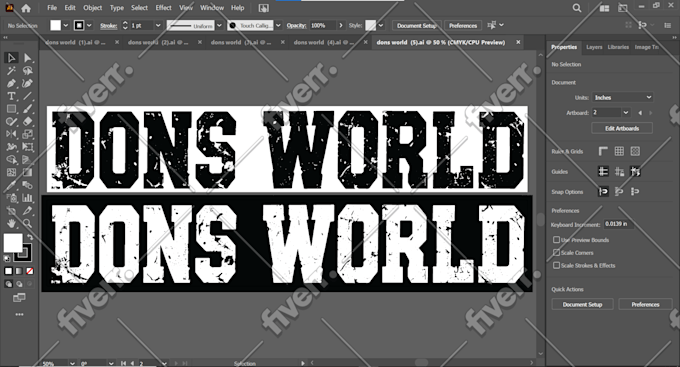680x367 pixels.
Task: Toggle Show Grid icon in Properties
Action: pyautogui.click(x=619, y=151)
